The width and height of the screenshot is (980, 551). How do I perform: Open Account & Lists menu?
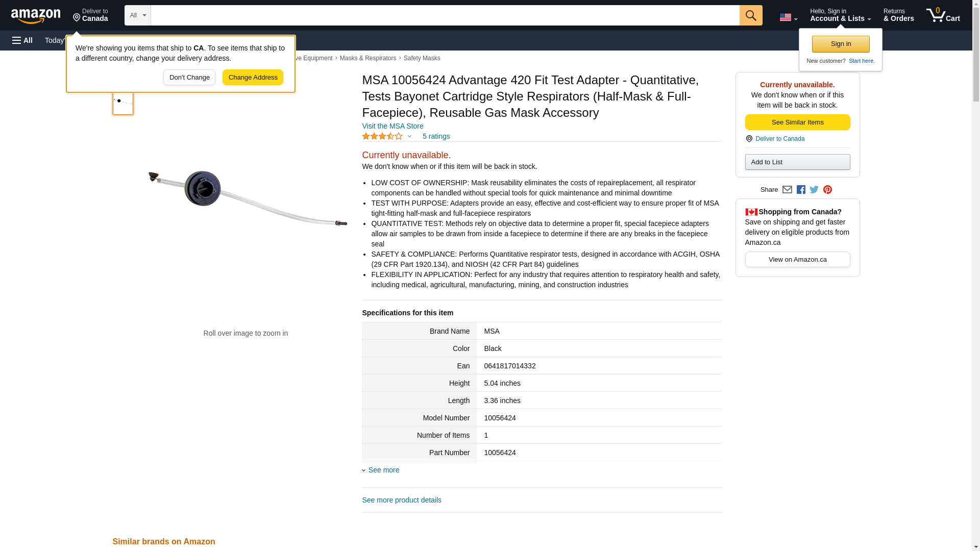[x=840, y=15]
